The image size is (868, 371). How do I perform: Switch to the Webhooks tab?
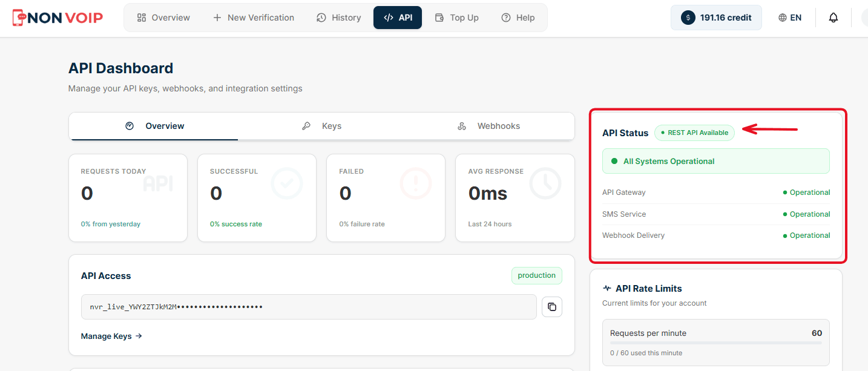click(490, 126)
